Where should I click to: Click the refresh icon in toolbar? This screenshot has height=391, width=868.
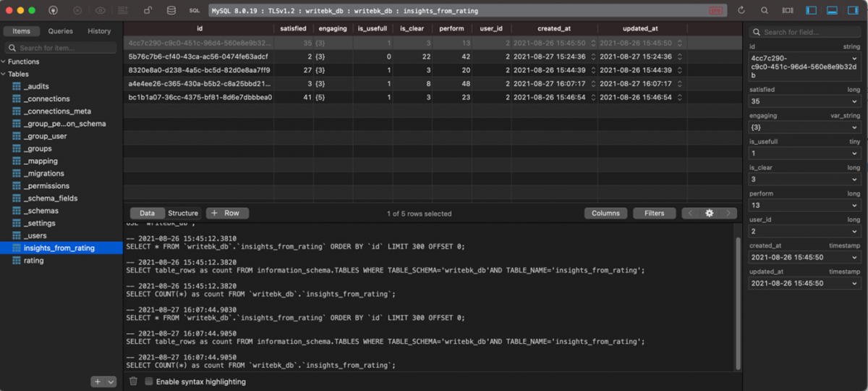pyautogui.click(x=741, y=11)
